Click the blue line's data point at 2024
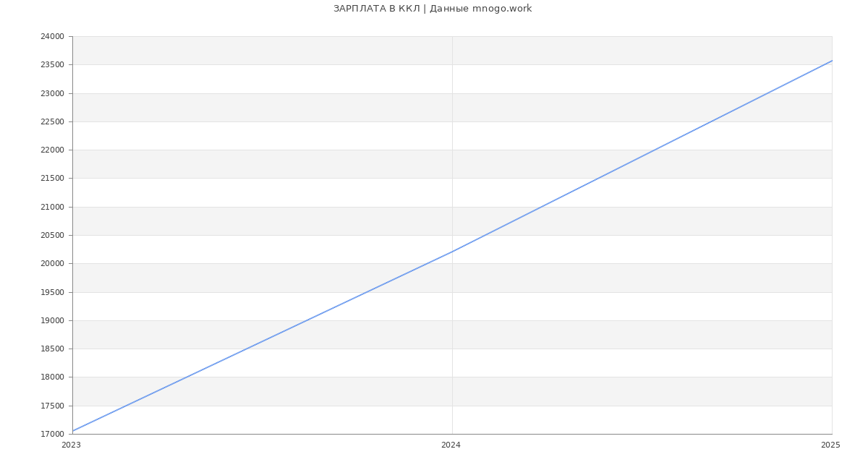 tap(452, 252)
